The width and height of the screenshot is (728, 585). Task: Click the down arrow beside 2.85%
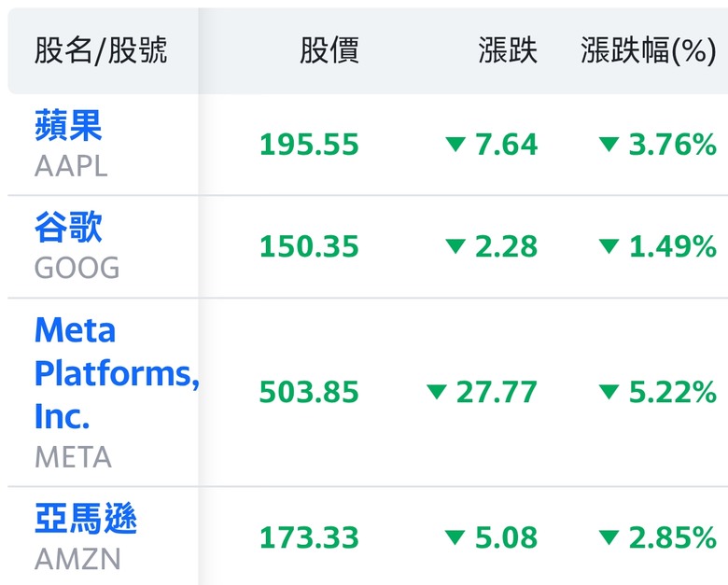[609, 537]
